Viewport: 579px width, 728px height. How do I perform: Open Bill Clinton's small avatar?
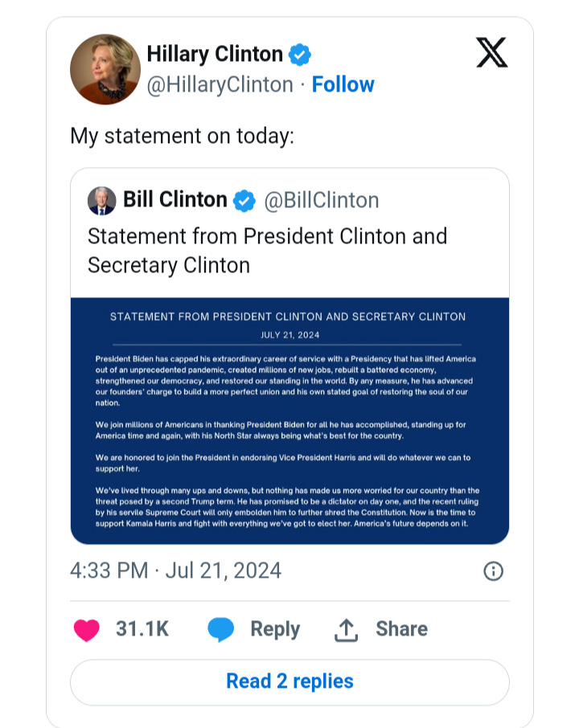(102, 201)
